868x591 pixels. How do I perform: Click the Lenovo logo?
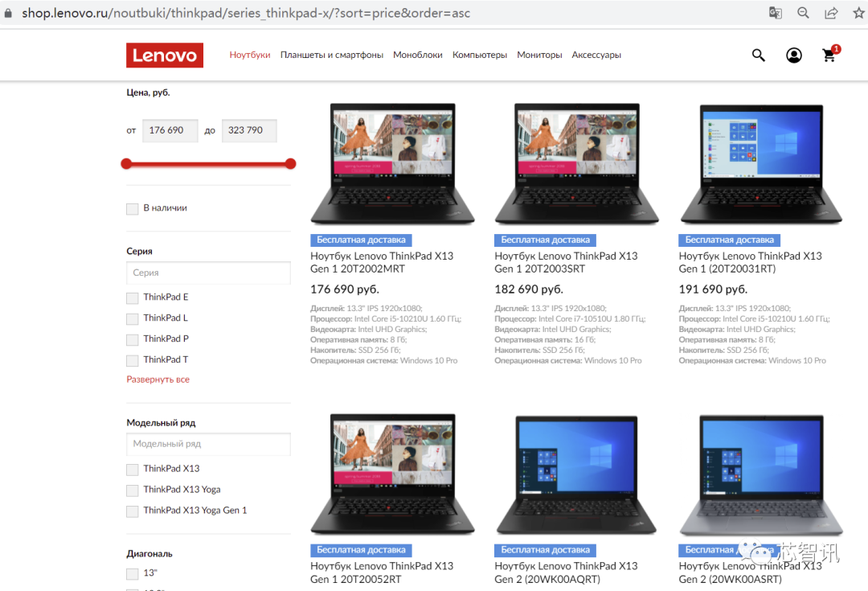tap(165, 55)
